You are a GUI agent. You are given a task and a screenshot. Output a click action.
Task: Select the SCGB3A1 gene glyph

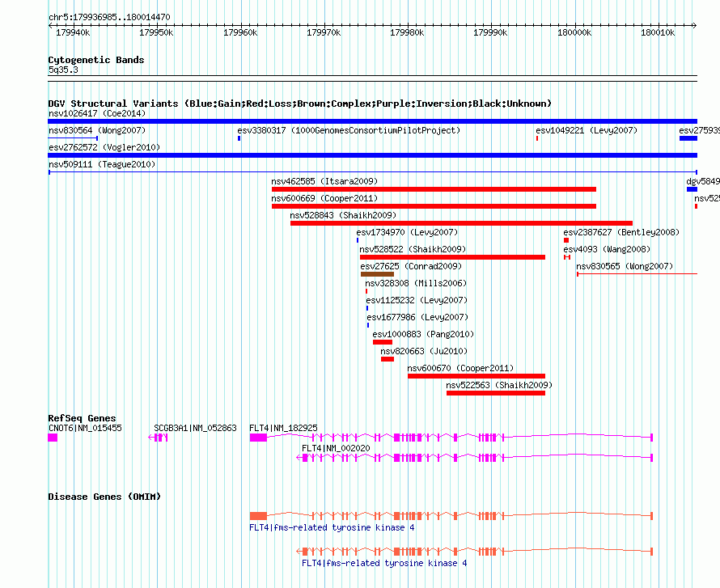click(x=158, y=438)
